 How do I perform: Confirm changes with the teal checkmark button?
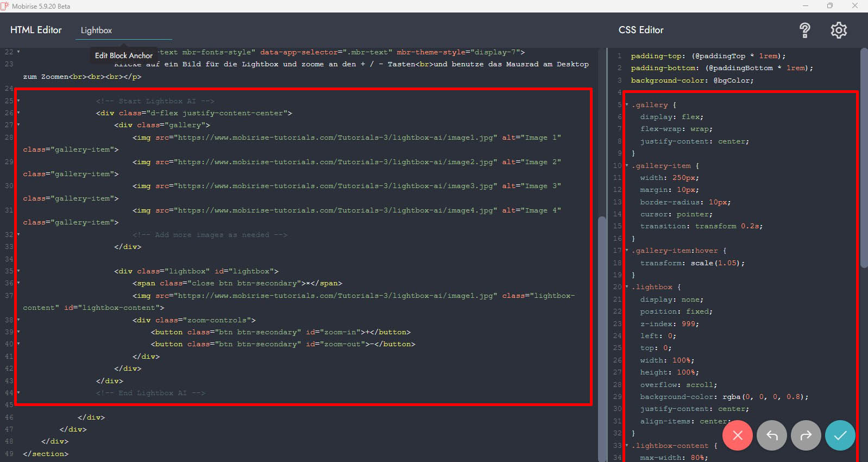(840, 435)
